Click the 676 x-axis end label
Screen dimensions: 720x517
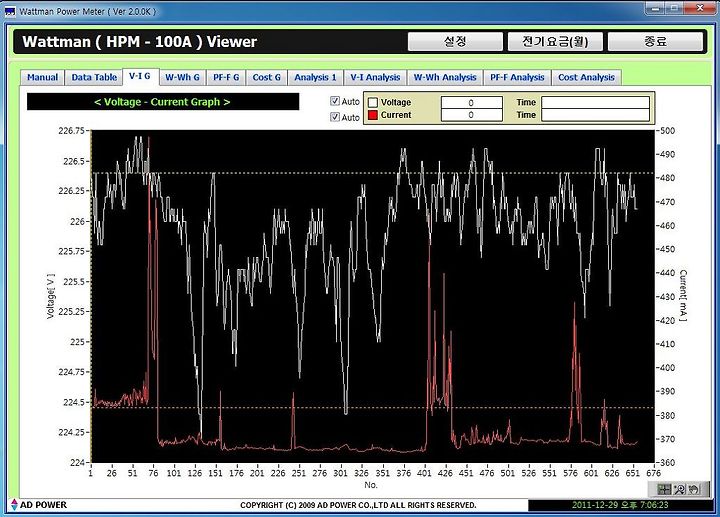[653, 473]
